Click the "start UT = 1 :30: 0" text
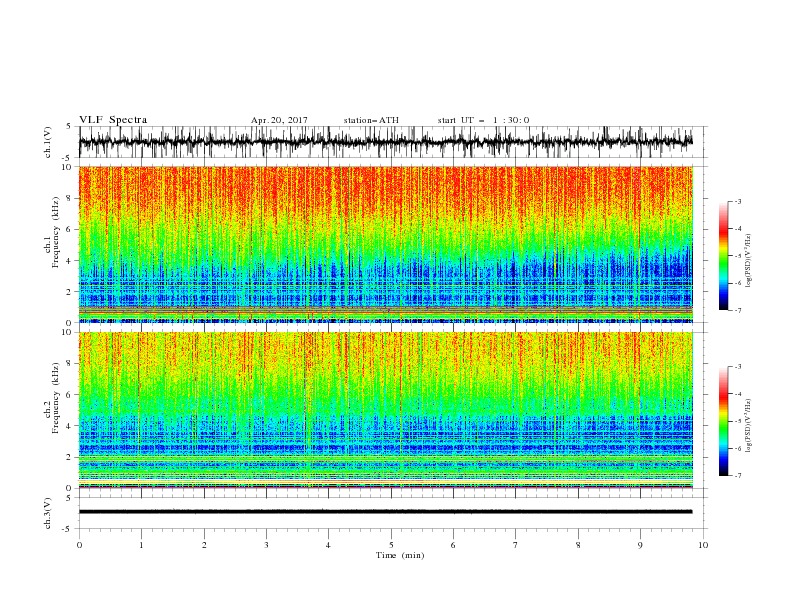Image resolution: width=792 pixels, height=612 pixels. (483, 120)
